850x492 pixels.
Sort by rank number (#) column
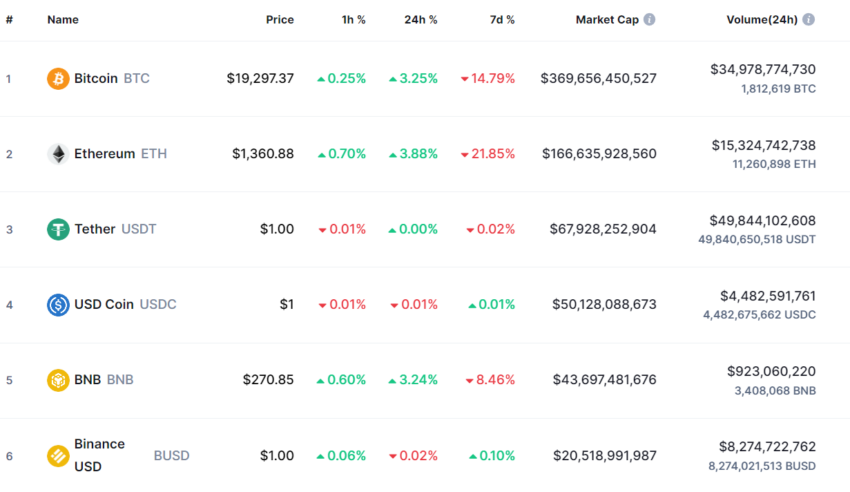9,19
